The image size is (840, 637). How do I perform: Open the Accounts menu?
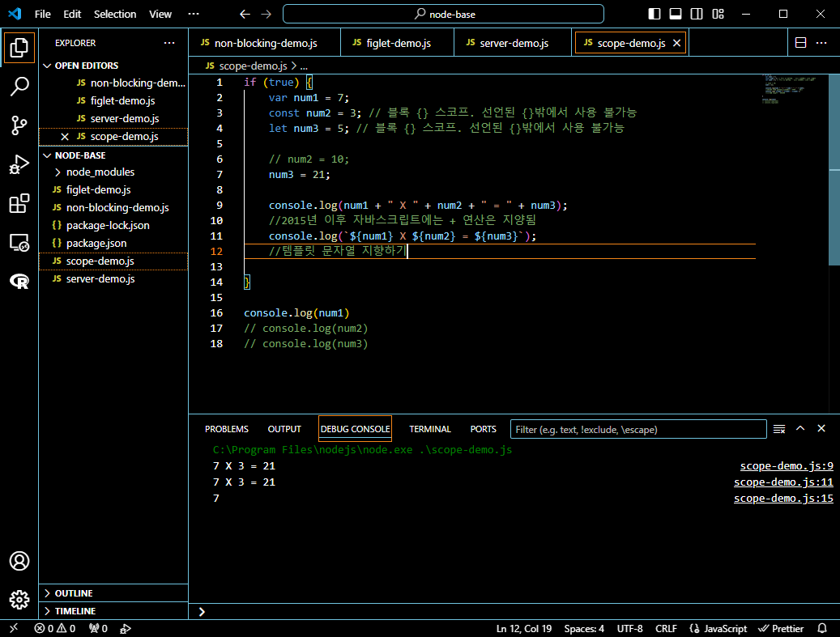click(x=19, y=561)
